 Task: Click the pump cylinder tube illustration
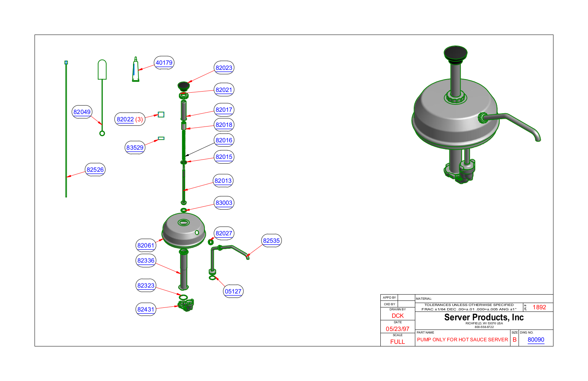click(x=183, y=270)
